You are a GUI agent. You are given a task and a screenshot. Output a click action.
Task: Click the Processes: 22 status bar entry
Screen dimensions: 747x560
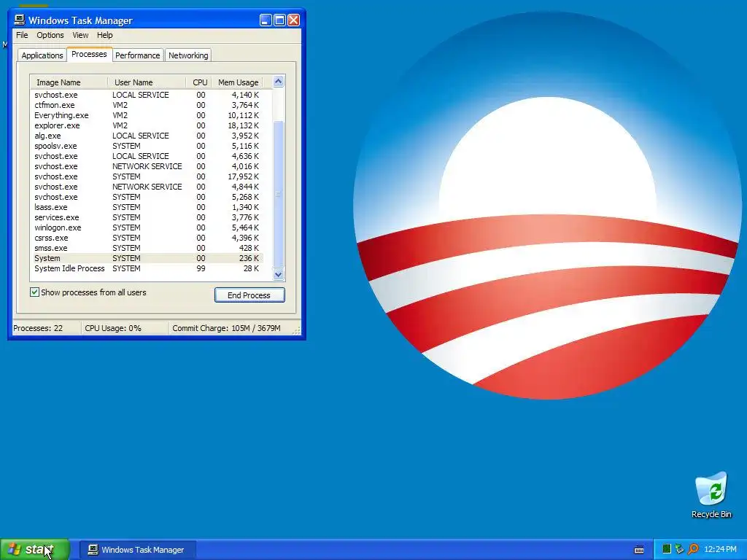(x=46, y=328)
